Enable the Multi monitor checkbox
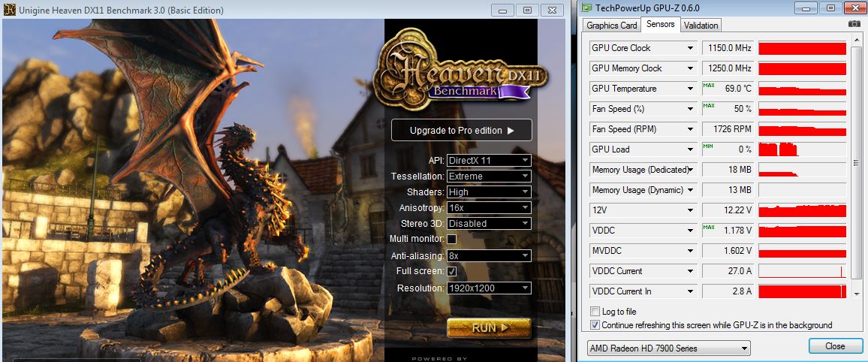This screenshot has width=868, height=362. click(452, 239)
